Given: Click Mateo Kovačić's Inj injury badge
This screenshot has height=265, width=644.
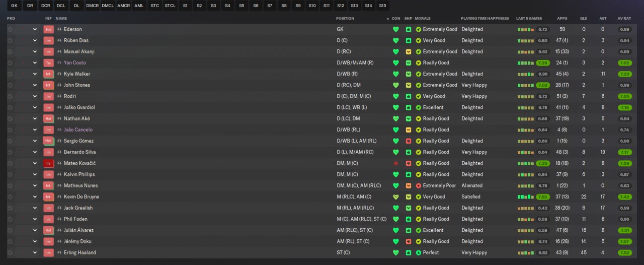Looking at the screenshot, I should pos(48,163).
